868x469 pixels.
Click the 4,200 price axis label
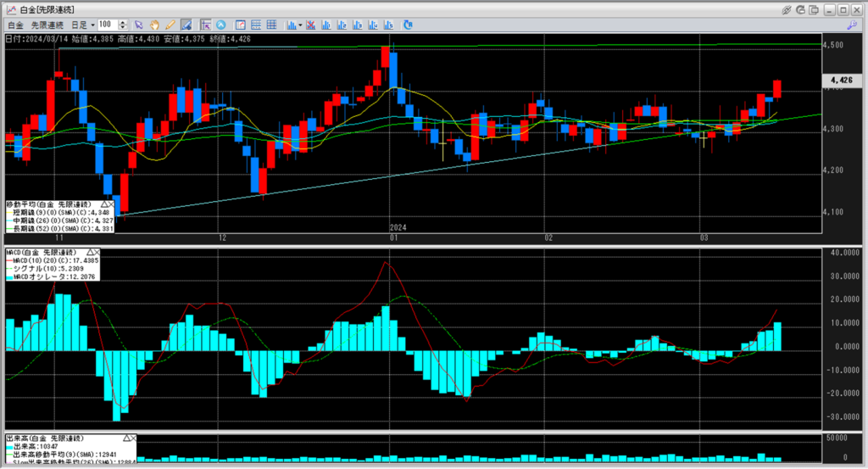[832, 170]
